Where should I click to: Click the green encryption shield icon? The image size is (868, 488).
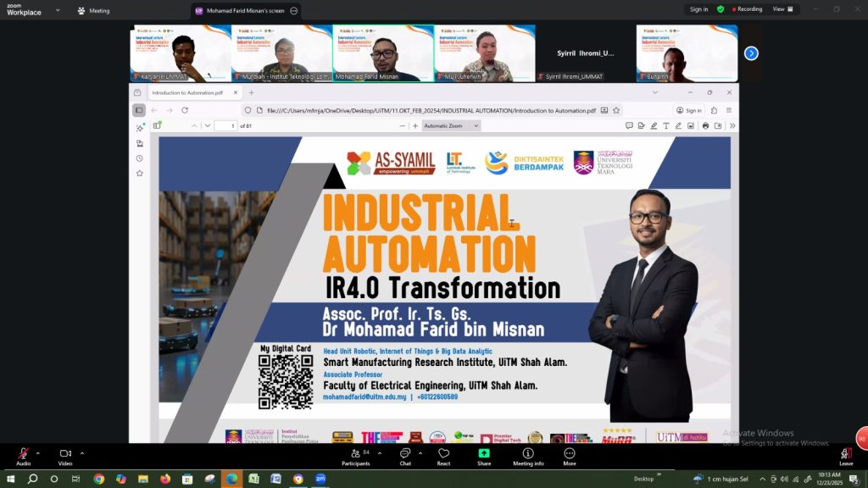pyautogui.click(x=721, y=9)
